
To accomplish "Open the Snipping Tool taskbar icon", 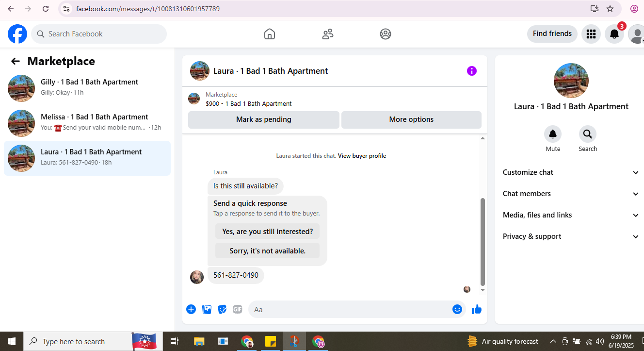I will pyautogui.click(x=294, y=341).
